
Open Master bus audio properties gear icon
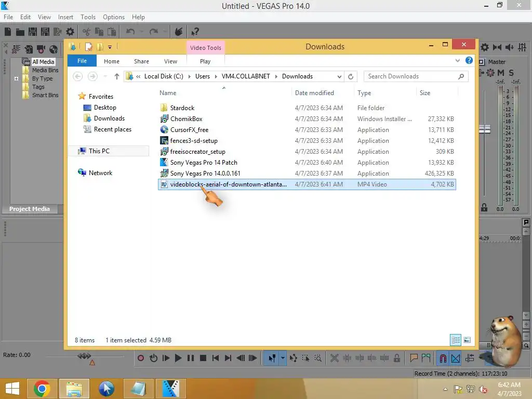pyautogui.click(x=485, y=47)
